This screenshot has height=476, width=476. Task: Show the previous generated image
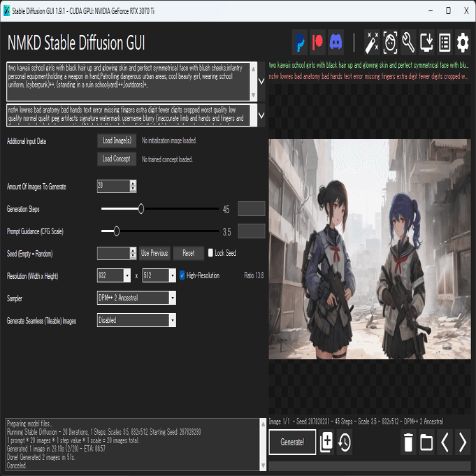445,442
